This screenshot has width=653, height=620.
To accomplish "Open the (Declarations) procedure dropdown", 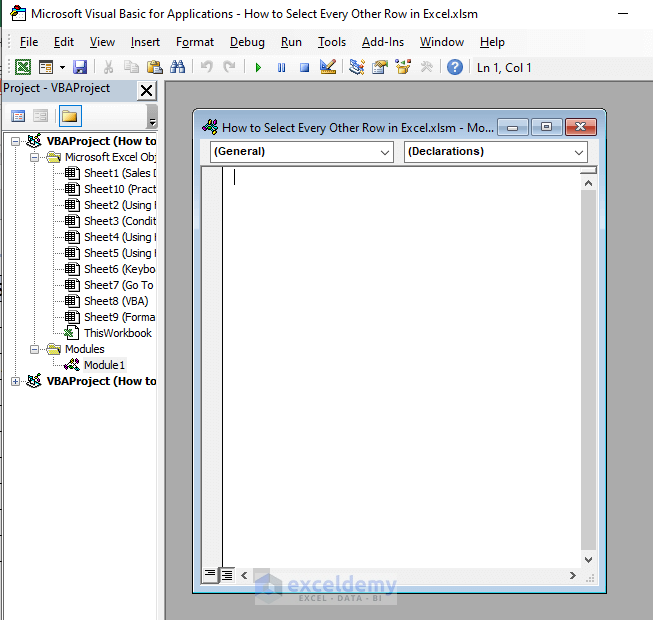I will click(x=496, y=152).
